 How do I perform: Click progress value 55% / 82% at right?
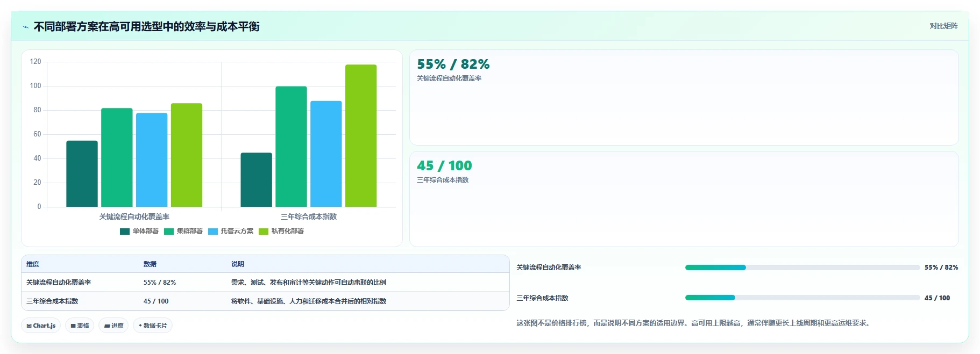pos(941,268)
